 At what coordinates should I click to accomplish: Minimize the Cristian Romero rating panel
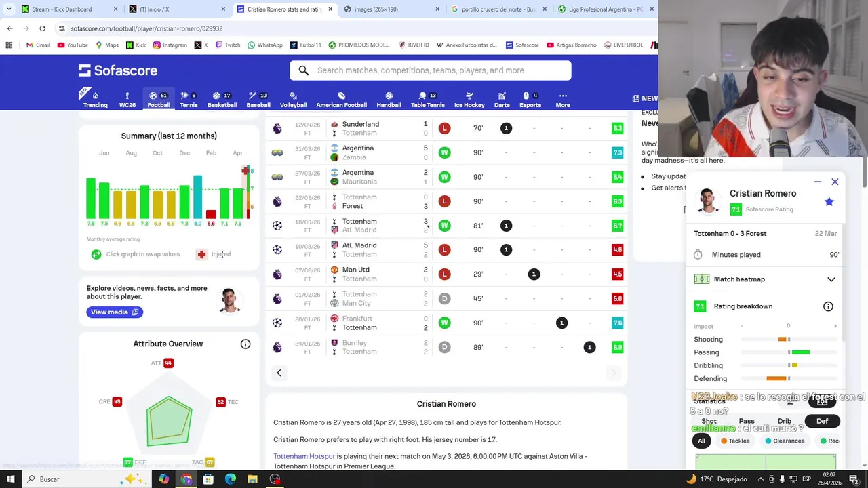click(x=818, y=182)
